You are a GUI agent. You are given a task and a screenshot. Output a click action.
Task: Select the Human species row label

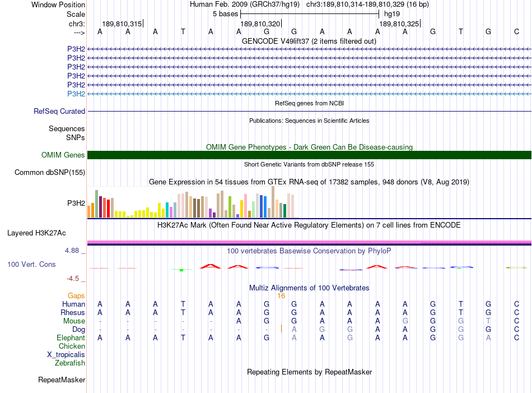click(x=73, y=304)
